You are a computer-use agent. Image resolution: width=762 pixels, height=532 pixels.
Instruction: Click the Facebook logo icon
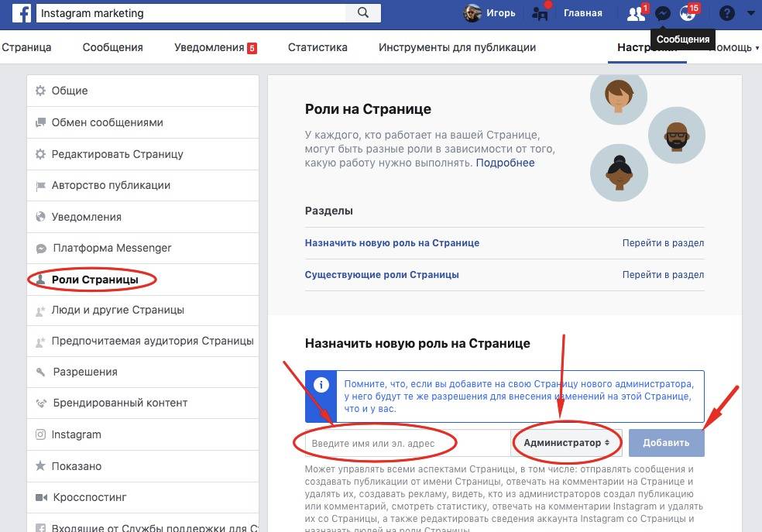pyautogui.click(x=22, y=13)
